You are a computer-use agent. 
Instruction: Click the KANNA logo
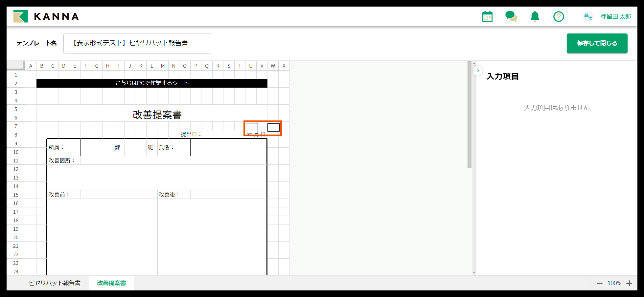click(46, 16)
